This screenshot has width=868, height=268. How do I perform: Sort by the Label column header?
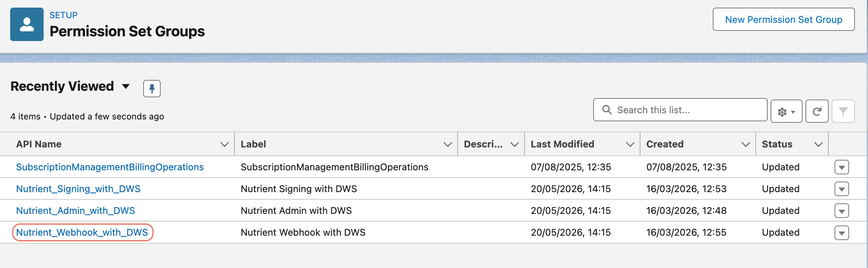tap(253, 144)
